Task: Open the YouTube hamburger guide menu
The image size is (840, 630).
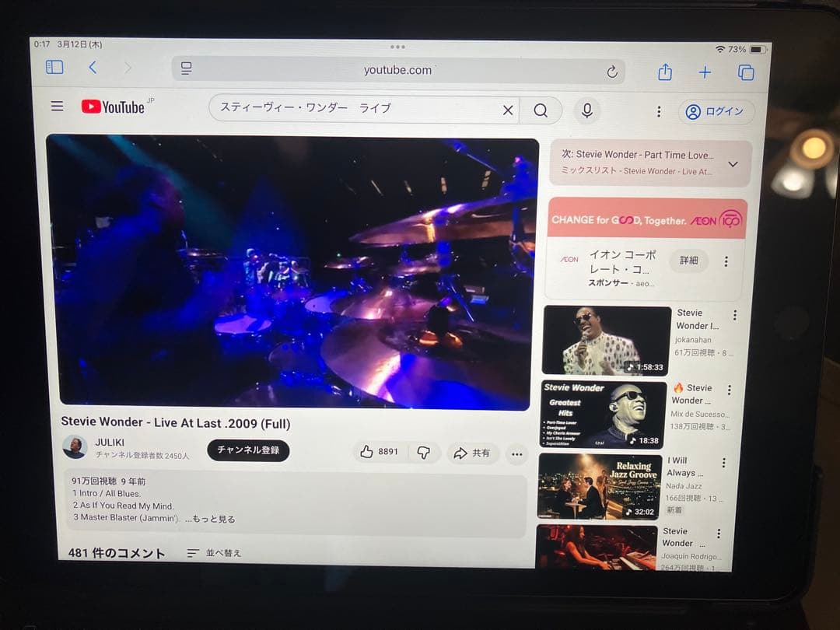Action: click(x=57, y=106)
